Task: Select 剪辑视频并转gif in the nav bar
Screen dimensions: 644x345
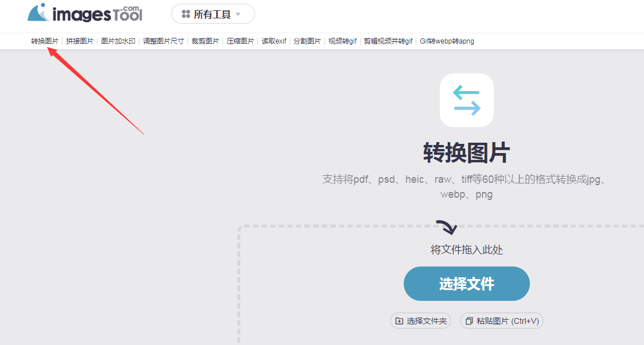Action: (x=388, y=41)
